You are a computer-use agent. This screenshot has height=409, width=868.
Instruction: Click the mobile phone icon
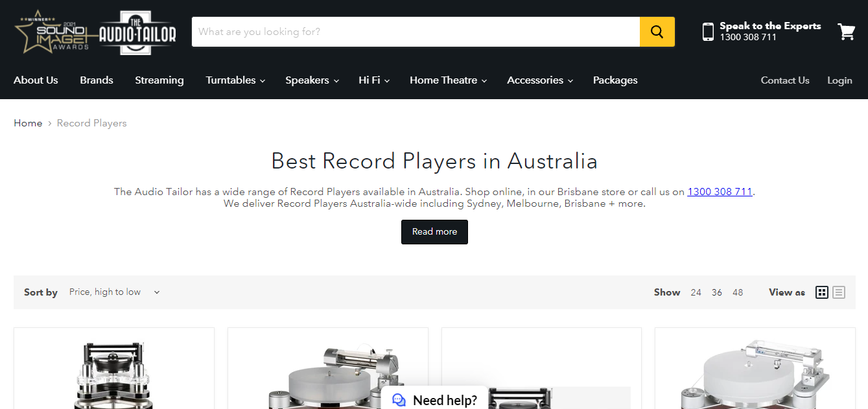708,32
